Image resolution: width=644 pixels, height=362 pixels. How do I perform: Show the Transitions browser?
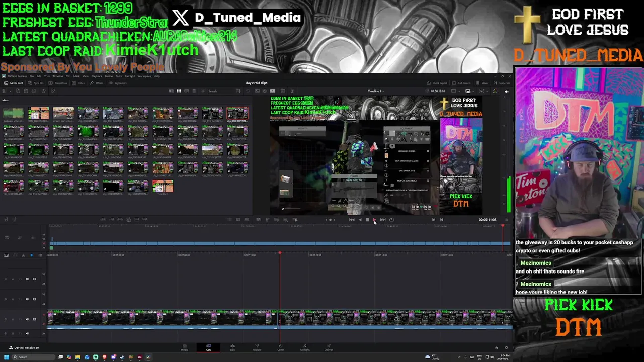(x=58, y=83)
